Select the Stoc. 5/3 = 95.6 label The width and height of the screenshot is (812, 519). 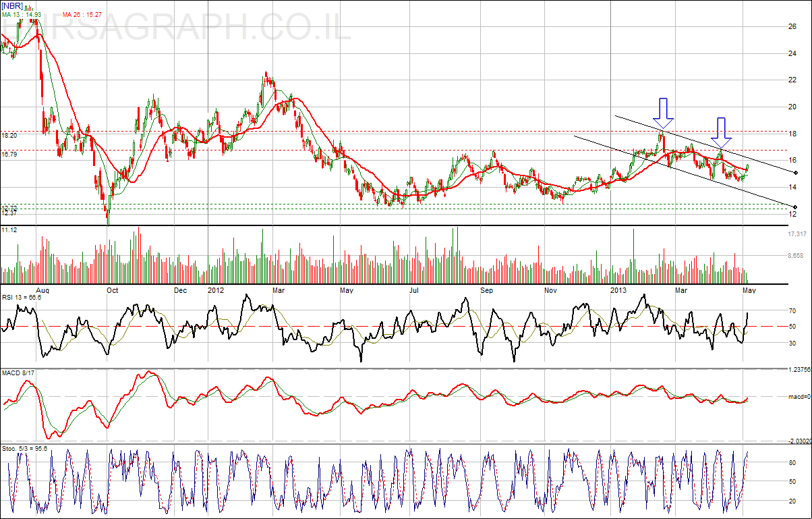tap(24, 447)
